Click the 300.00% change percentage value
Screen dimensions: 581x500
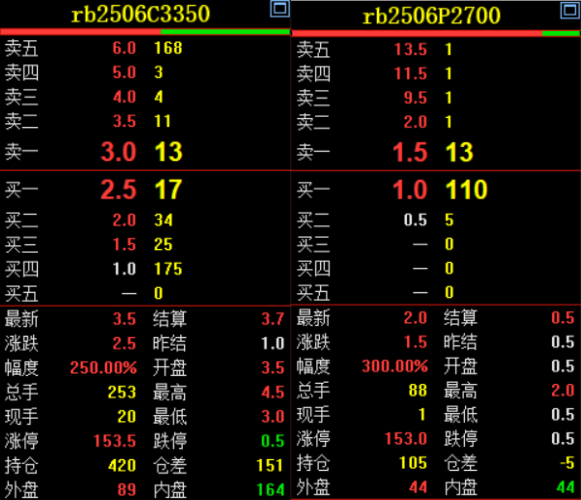(395, 366)
